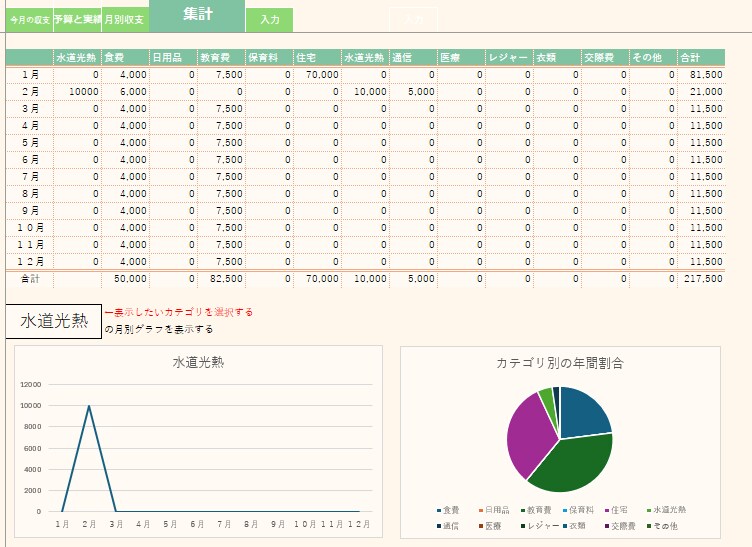The width and height of the screenshot is (752, 547).
Task: Select the 住宅 column header in table
Action: (x=317, y=58)
